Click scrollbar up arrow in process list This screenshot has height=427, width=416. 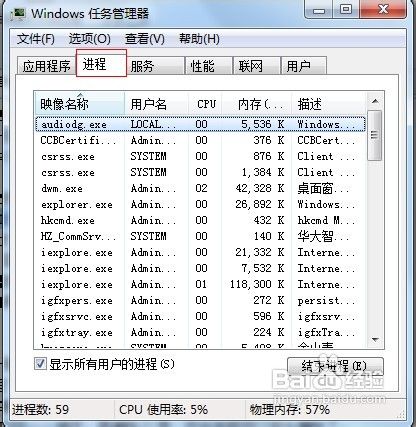[375, 101]
